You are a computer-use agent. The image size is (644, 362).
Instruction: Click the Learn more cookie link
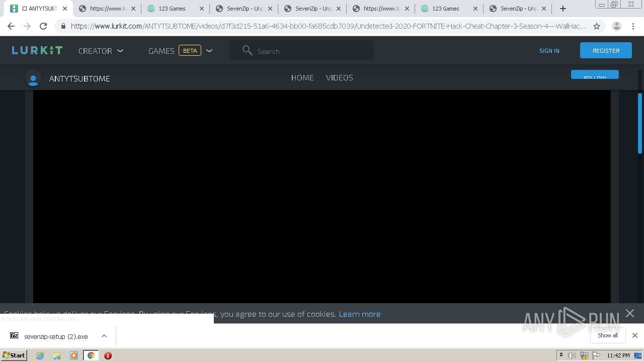point(360,314)
